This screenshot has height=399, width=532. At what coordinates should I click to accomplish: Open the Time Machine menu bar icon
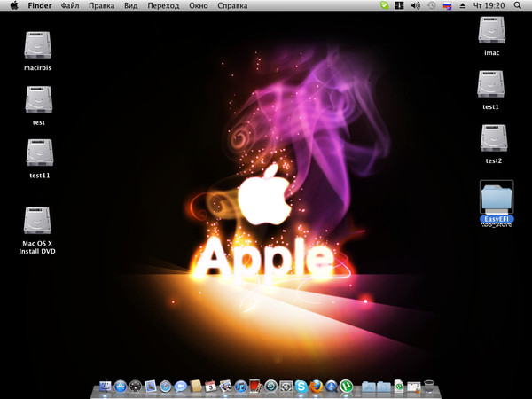[x=431, y=5]
